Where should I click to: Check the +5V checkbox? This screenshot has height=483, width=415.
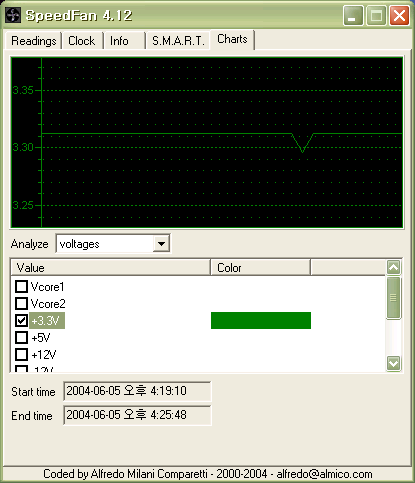(x=21, y=337)
